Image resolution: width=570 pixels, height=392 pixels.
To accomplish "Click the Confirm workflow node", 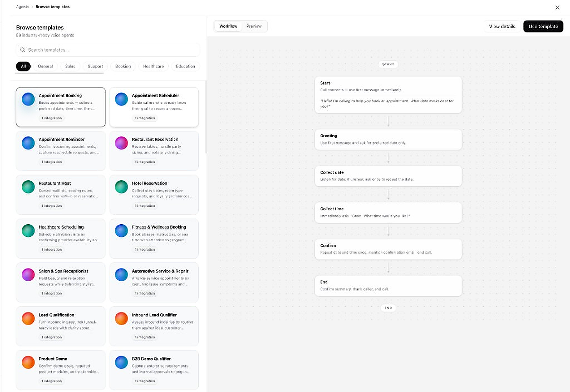I will (x=388, y=249).
